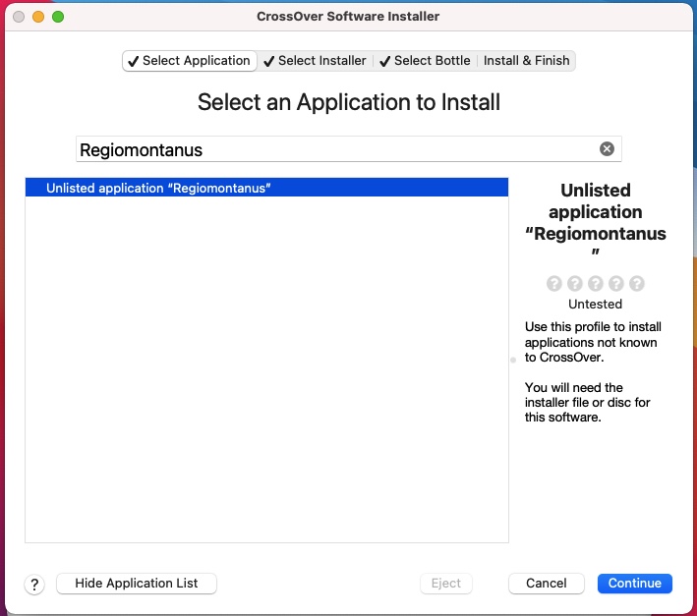
Task: Switch to the Select Installer tab
Action: 315,61
